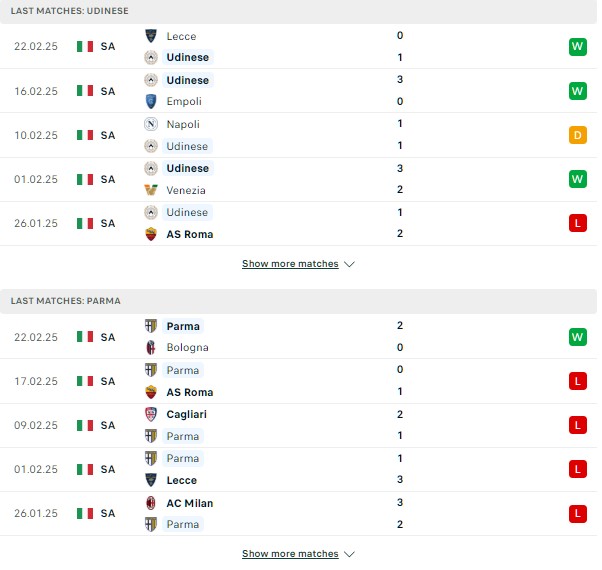Click the Lecce club crest in Udinese matches
This screenshot has width=602, height=570.
tap(151, 36)
